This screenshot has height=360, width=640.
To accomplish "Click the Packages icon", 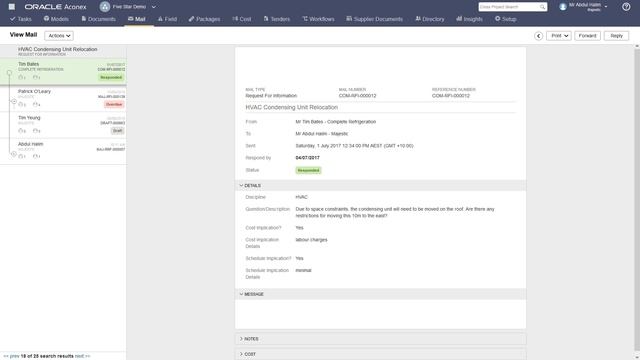I will click(x=191, y=19).
